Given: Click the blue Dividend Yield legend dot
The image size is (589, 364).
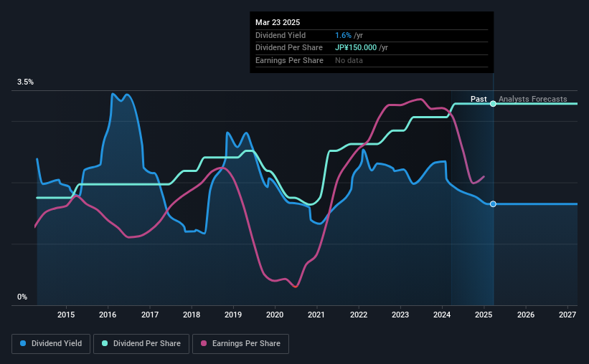Looking at the screenshot, I should coord(23,343).
